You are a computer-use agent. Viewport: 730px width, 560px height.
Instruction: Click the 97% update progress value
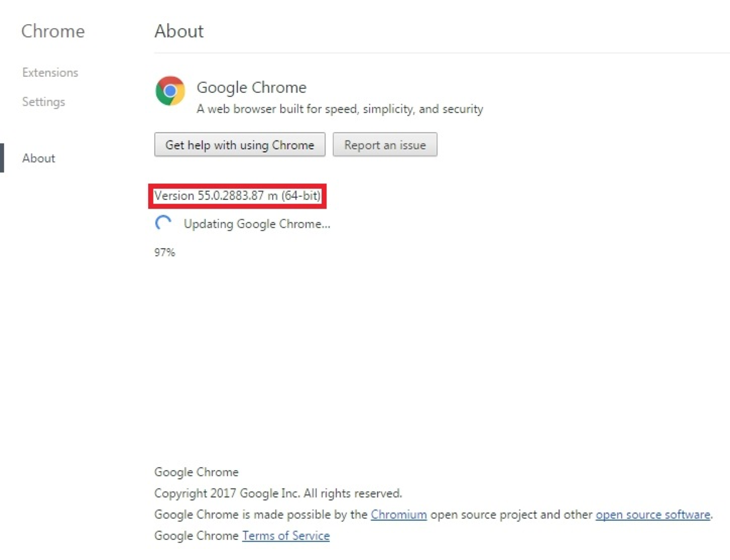click(x=165, y=253)
